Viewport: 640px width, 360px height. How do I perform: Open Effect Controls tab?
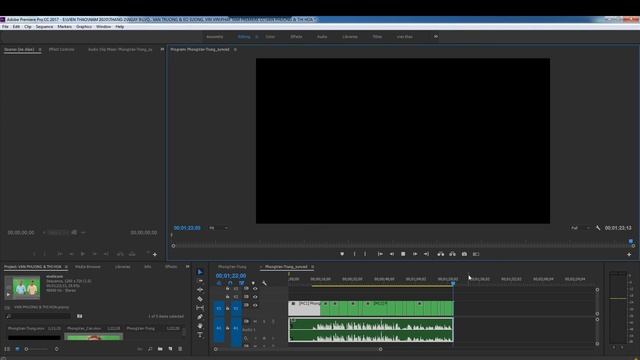point(61,49)
